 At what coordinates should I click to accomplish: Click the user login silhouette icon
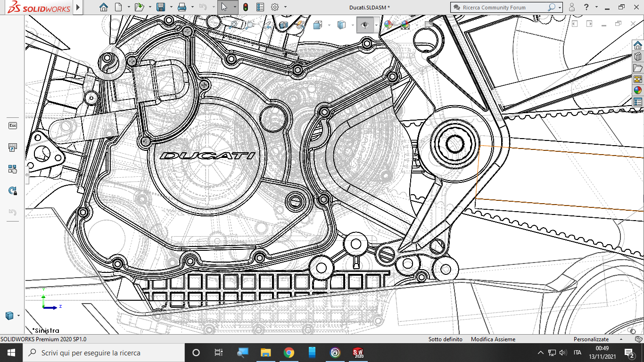[572, 7]
